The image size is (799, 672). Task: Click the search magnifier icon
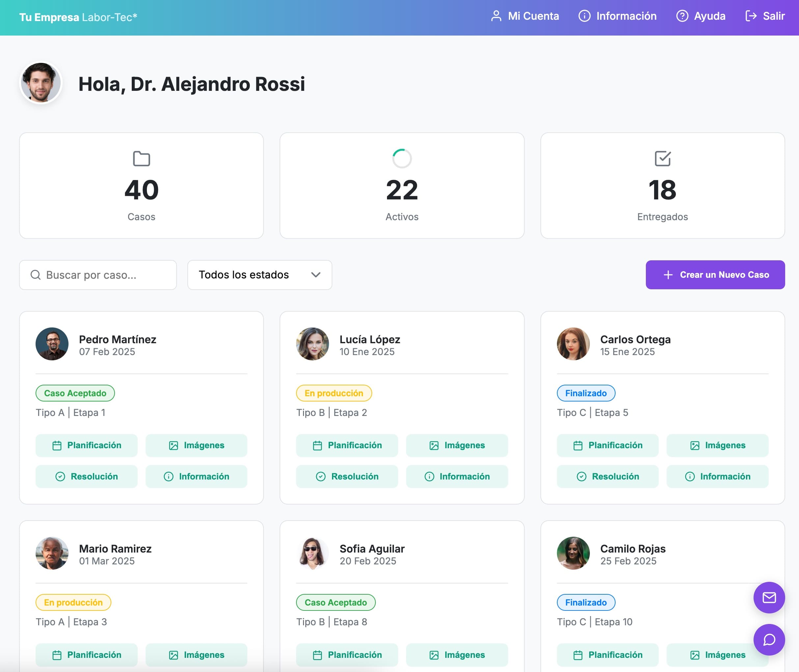[x=36, y=275]
